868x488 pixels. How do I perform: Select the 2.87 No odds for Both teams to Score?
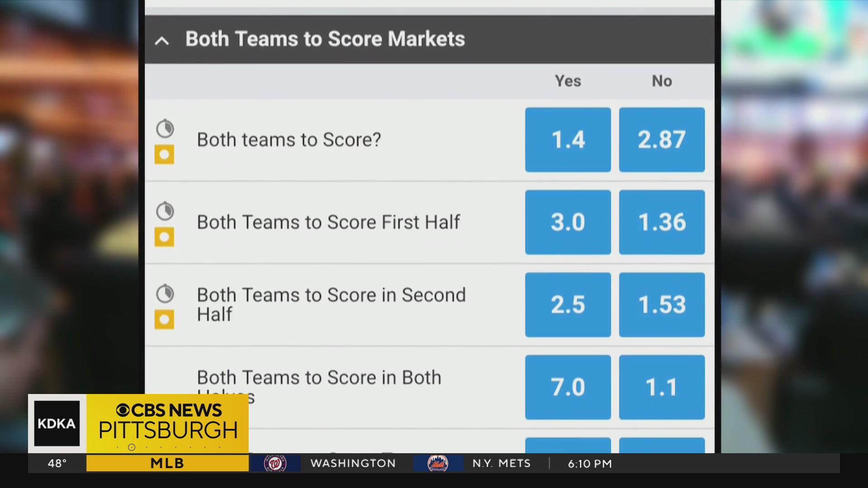(662, 140)
